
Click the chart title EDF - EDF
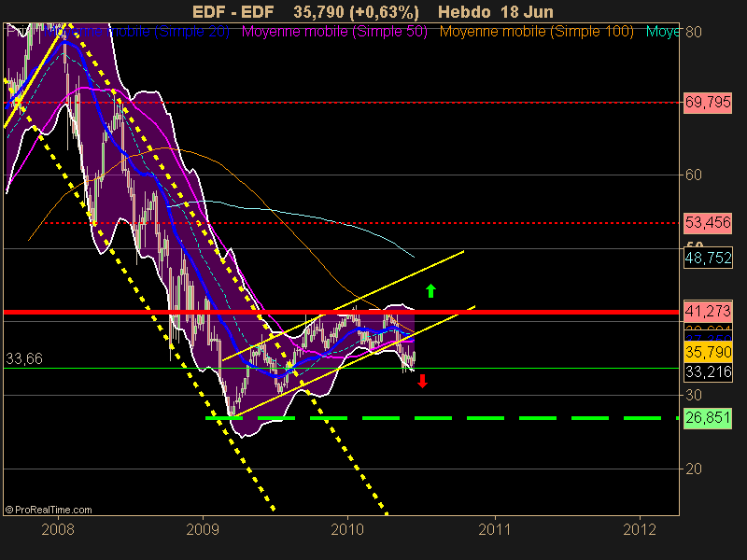pyautogui.click(x=233, y=12)
